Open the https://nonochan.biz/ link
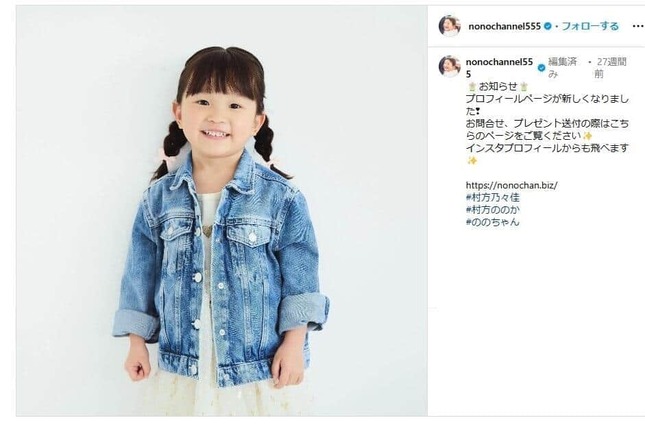This screenshot has height=440, width=645. pyautogui.click(x=512, y=185)
